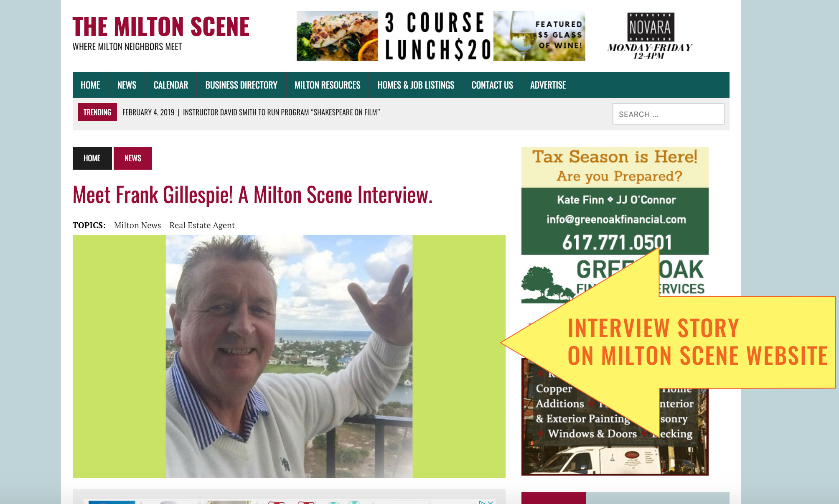Open Frank Gillespie's photo thumbnail

click(x=289, y=356)
